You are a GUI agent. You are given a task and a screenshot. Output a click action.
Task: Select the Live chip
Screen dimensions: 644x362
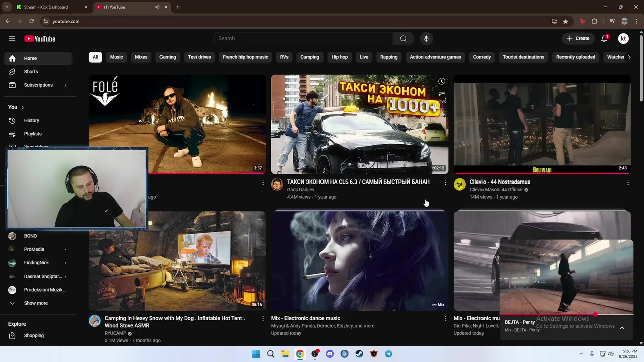pos(364,57)
